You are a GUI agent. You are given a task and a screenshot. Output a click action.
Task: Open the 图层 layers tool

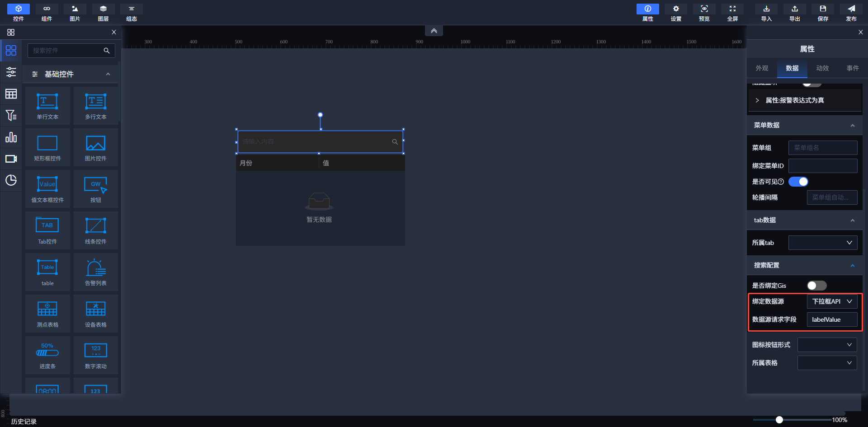(x=103, y=13)
